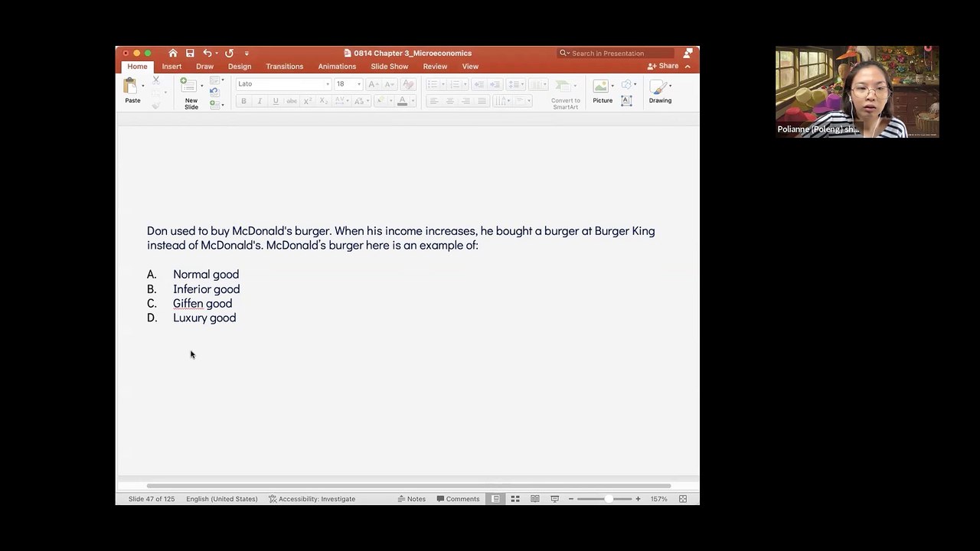Open Character Spacing options
This screenshot has height=551, width=980.
point(341,101)
